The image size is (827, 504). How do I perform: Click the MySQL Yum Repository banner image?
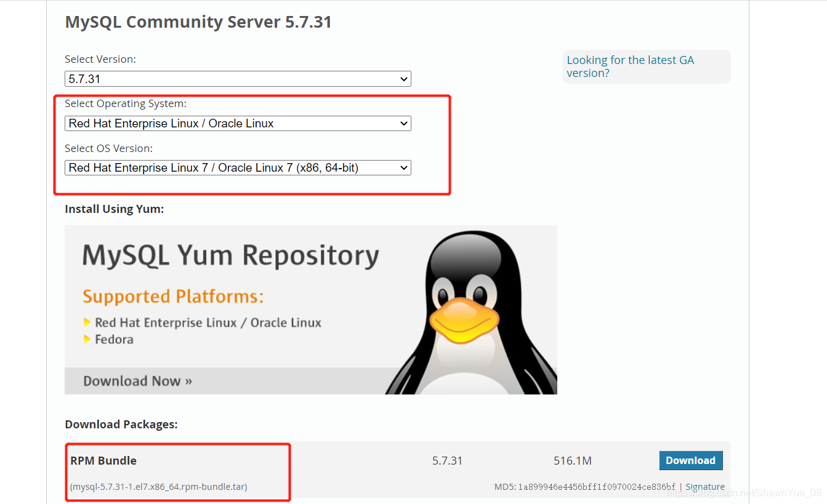pyautogui.click(x=311, y=310)
